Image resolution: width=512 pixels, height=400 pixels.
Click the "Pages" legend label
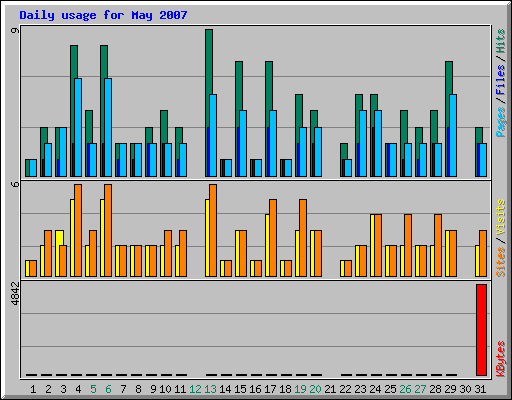pos(500,122)
